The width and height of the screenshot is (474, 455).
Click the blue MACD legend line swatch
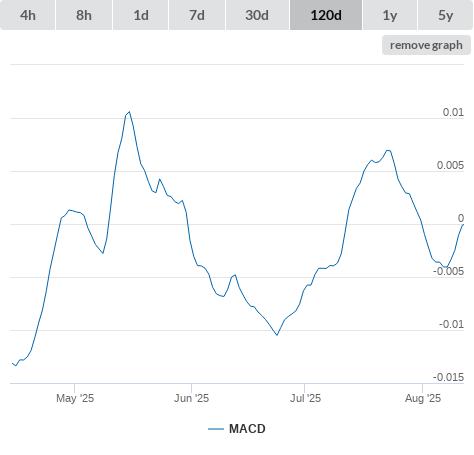point(216,429)
